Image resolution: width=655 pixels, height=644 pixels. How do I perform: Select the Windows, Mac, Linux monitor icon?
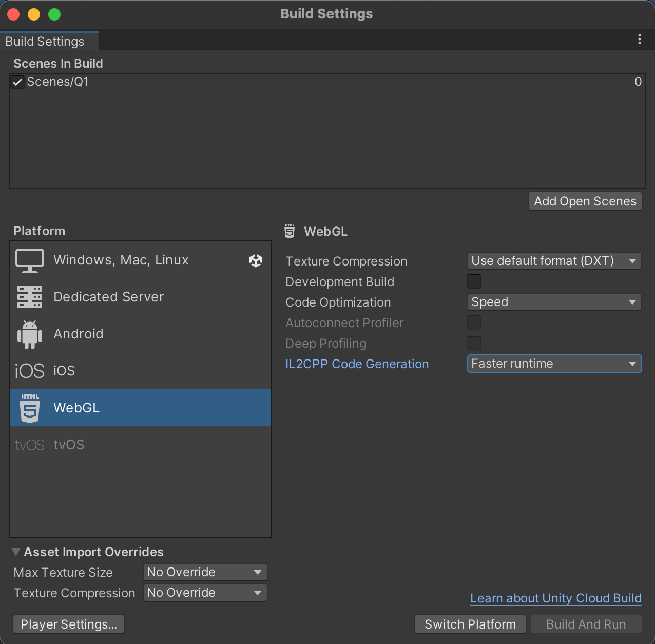pos(30,260)
